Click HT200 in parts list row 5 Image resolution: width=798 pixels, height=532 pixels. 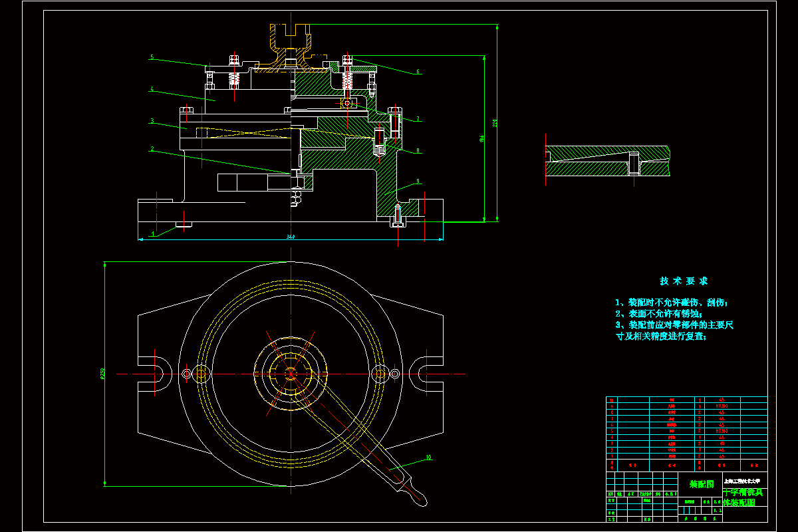pos(722,431)
